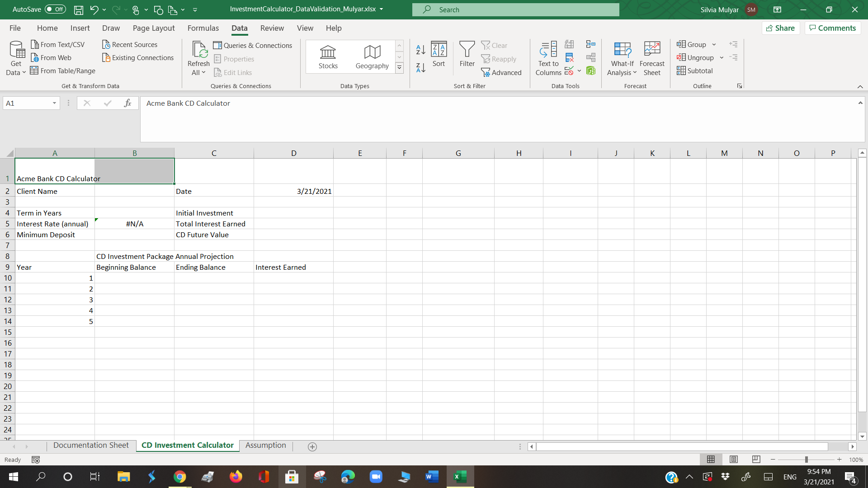Expand the Name Box dropdown arrow

(54, 103)
